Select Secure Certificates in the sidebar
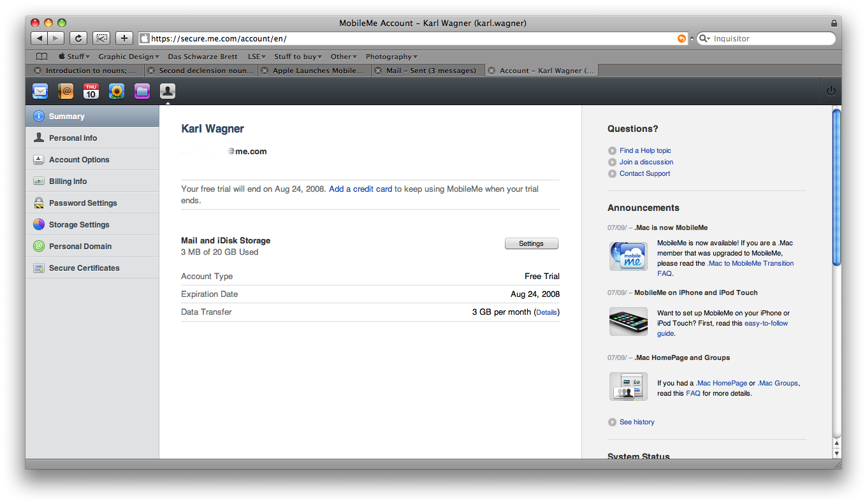Image resolution: width=867 pixels, height=504 pixels. [92, 268]
